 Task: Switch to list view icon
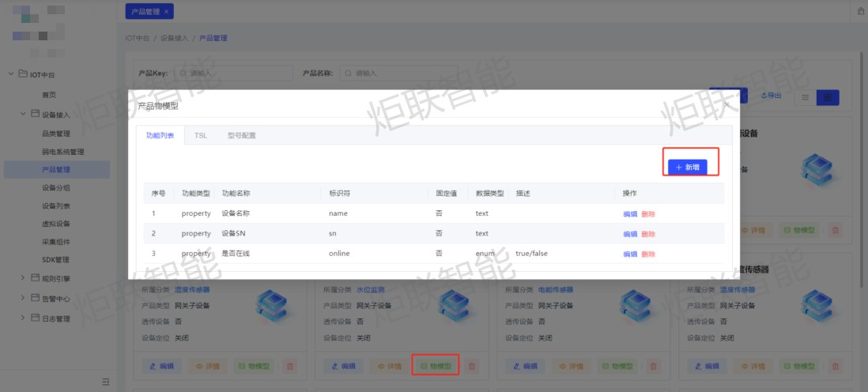pos(806,97)
